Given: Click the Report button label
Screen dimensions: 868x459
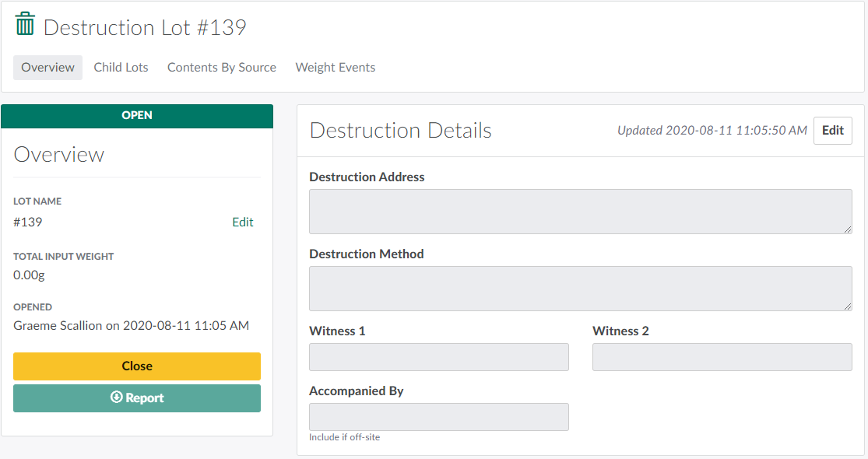Looking at the screenshot, I should click(145, 398).
